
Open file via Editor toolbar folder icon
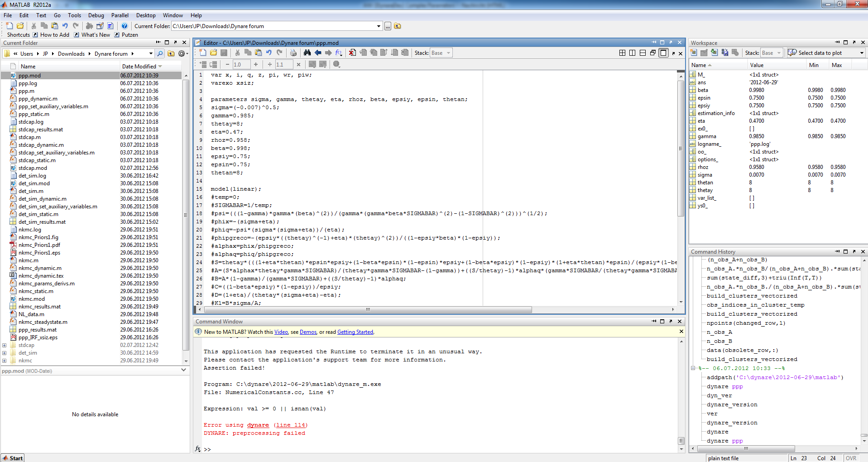[x=213, y=53]
